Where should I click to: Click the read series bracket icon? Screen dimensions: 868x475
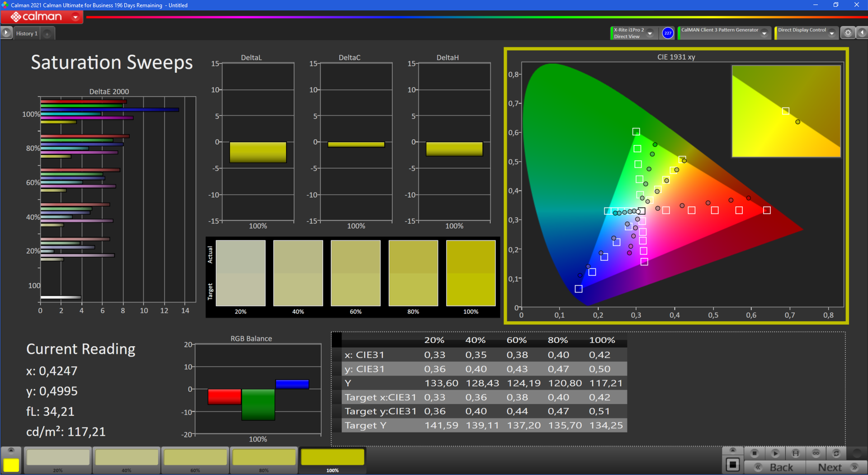pos(796,453)
